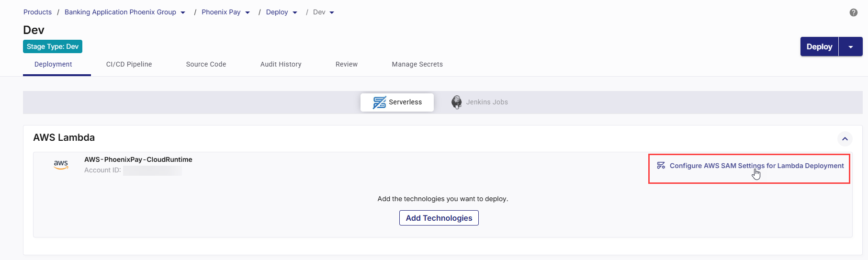868x260 pixels.
Task: Expand Dev breadcrumb dropdown
Action: (x=332, y=13)
